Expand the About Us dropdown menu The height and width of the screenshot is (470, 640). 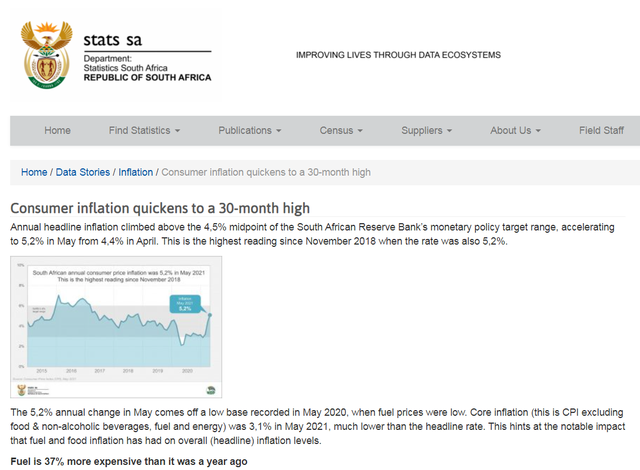point(515,130)
